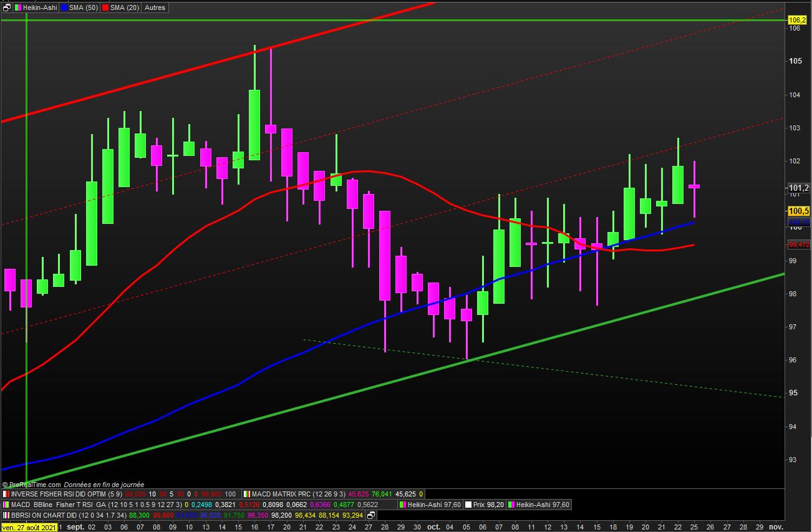Screen dimensions: 812x532
Task: Click the 105 tick on price axis
Action: 795,61
